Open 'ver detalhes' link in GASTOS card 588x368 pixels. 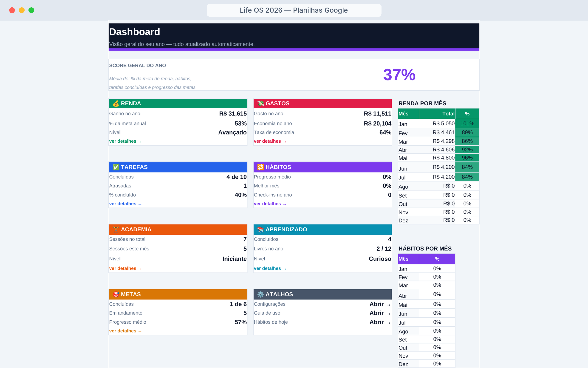[x=270, y=141]
